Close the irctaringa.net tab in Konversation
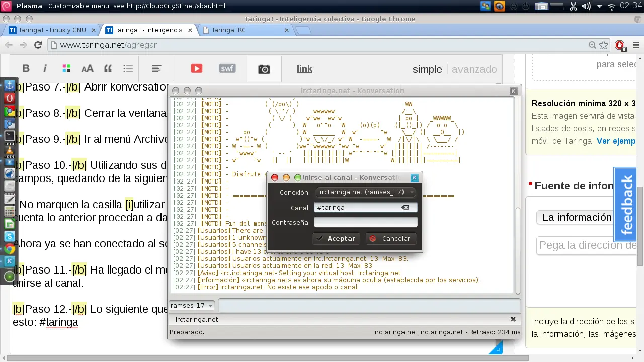Screen dimensions: 644x362 (513, 319)
